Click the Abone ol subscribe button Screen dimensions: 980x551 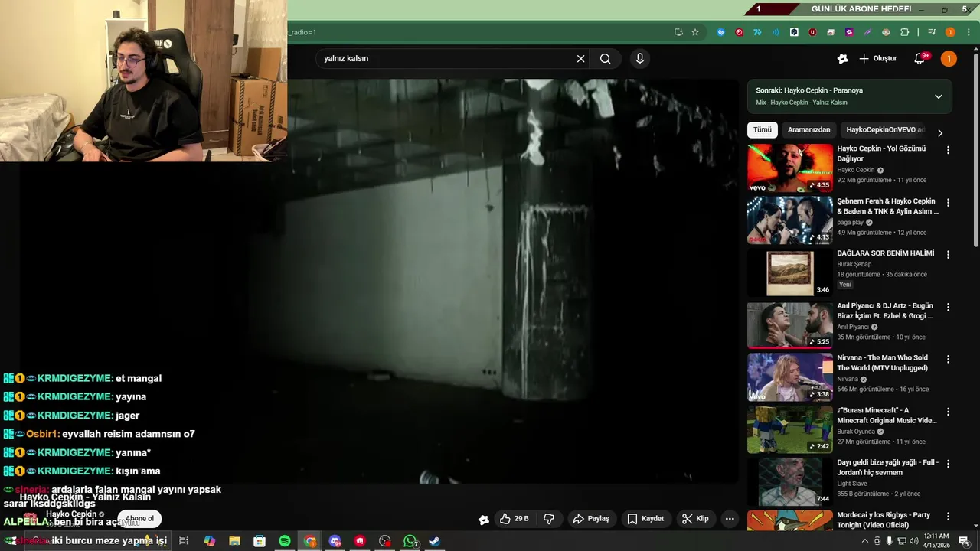pyautogui.click(x=139, y=519)
